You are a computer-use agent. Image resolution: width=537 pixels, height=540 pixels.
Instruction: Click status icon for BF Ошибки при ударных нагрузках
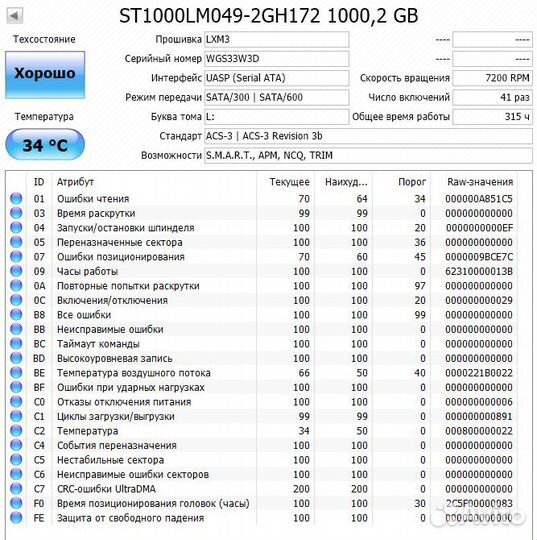tap(16, 387)
